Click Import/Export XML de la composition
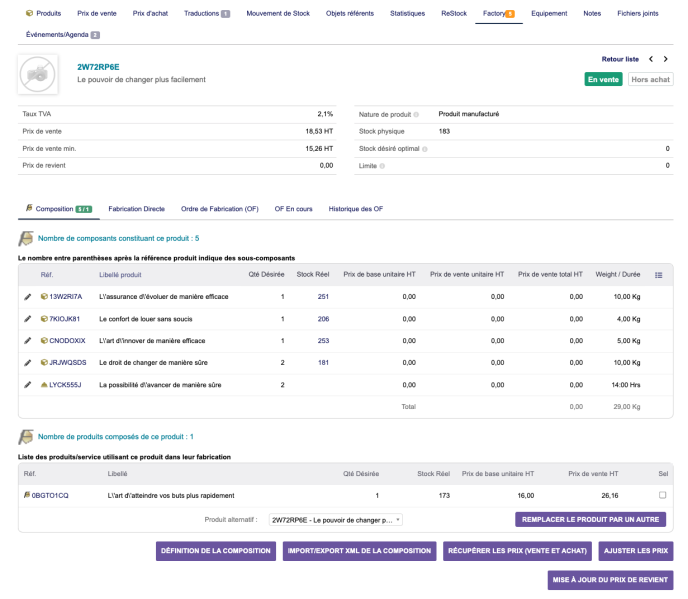This screenshot has height=599, width=688. [359, 551]
